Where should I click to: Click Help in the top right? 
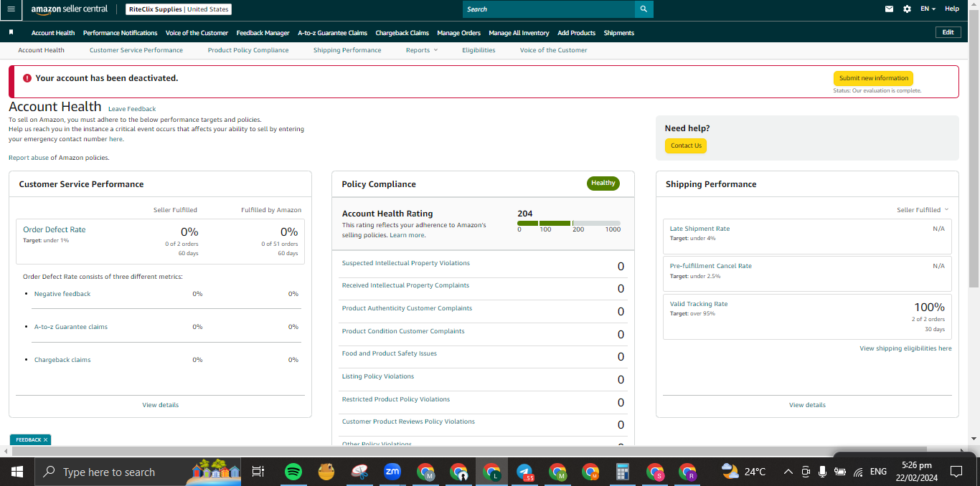click(x=952, y=9)
